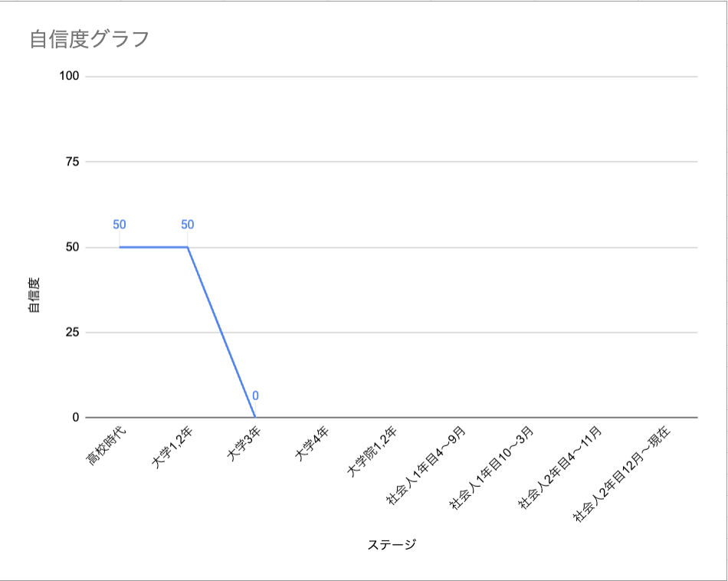This screenshot has width=728, height=581.
Task: Click the data label 50 above 大学1,2年
Action: (x=188, y=225)
